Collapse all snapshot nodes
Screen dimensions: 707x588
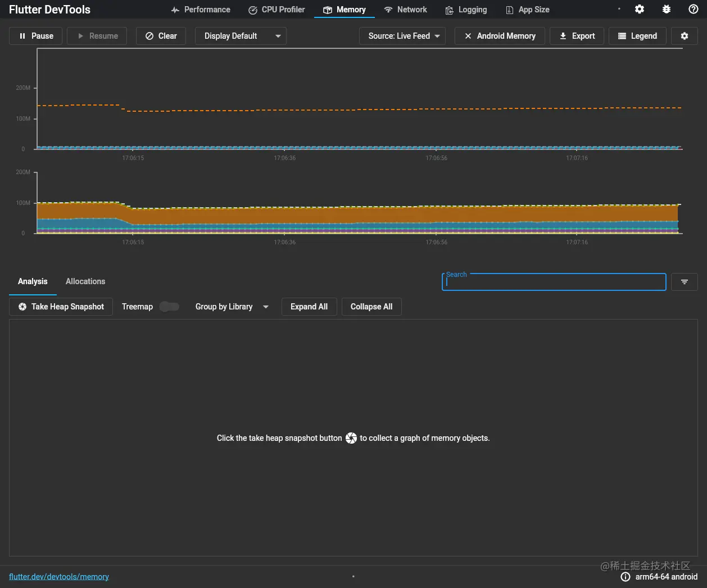pos(371,307)
